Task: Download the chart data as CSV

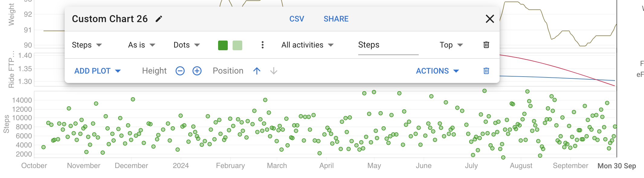Action: pyautogui.click(x=297, y=19)
